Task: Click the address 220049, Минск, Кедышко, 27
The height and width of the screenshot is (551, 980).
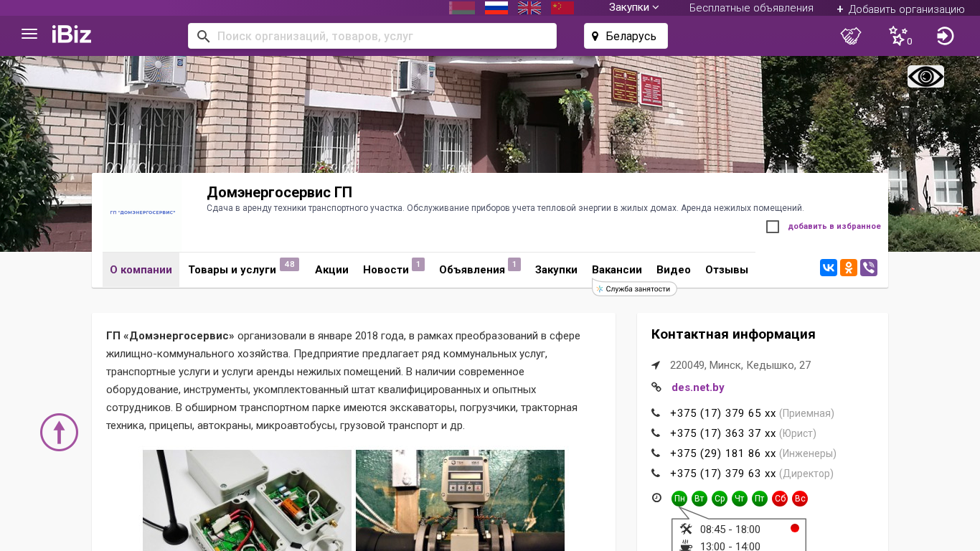Action: (740, 365)
